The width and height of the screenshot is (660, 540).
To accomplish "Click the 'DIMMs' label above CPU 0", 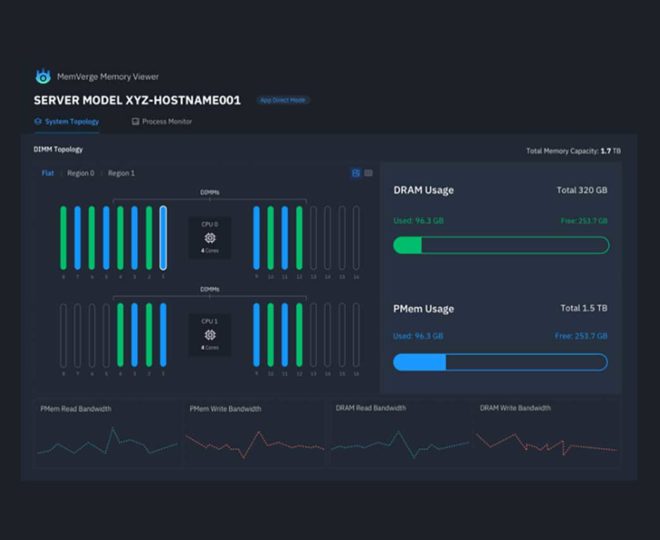I will pos(210,192).
